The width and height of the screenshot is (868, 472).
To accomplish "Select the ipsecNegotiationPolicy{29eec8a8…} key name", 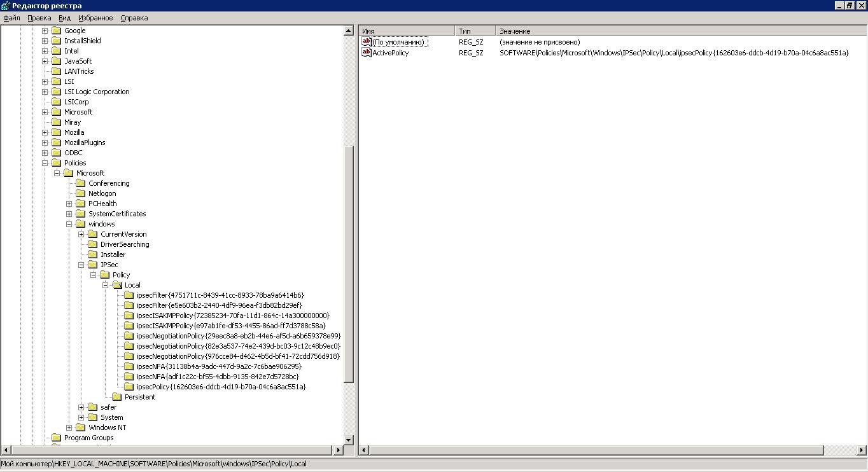I will (x=239, y=336).
